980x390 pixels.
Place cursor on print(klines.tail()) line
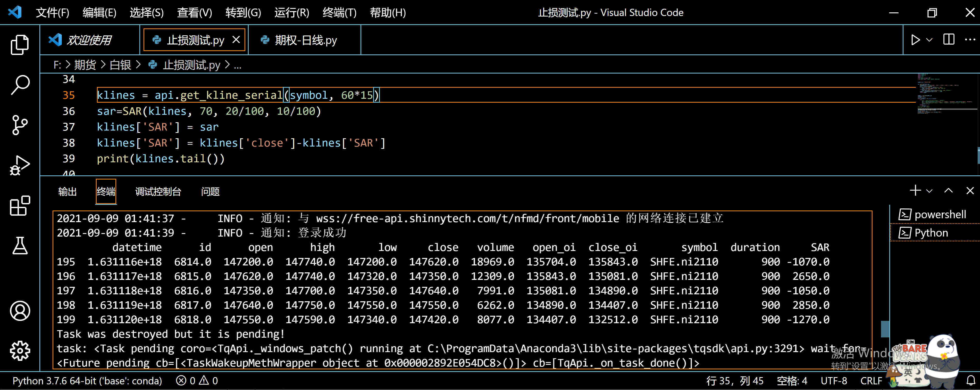[x=161, y=159]
